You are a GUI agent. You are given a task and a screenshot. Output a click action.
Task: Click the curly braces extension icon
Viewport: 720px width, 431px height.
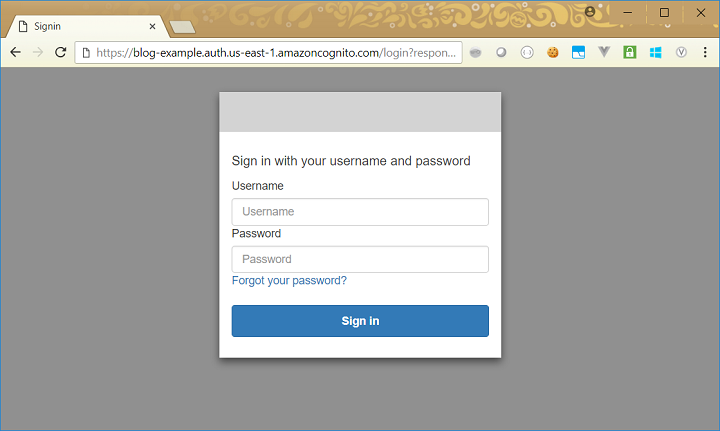527,52
